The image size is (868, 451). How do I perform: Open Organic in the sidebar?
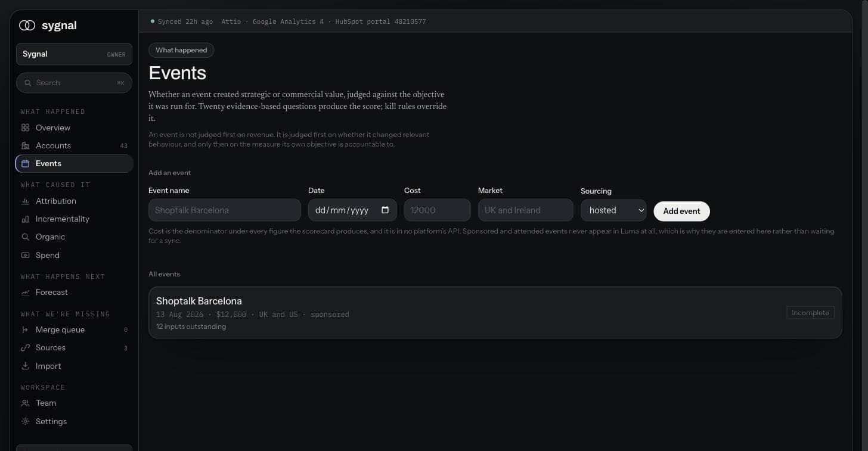[74, 237]
